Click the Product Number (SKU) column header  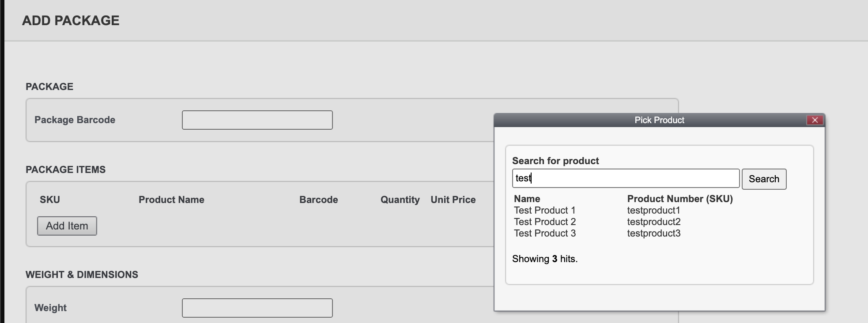(x=680, y=199)
